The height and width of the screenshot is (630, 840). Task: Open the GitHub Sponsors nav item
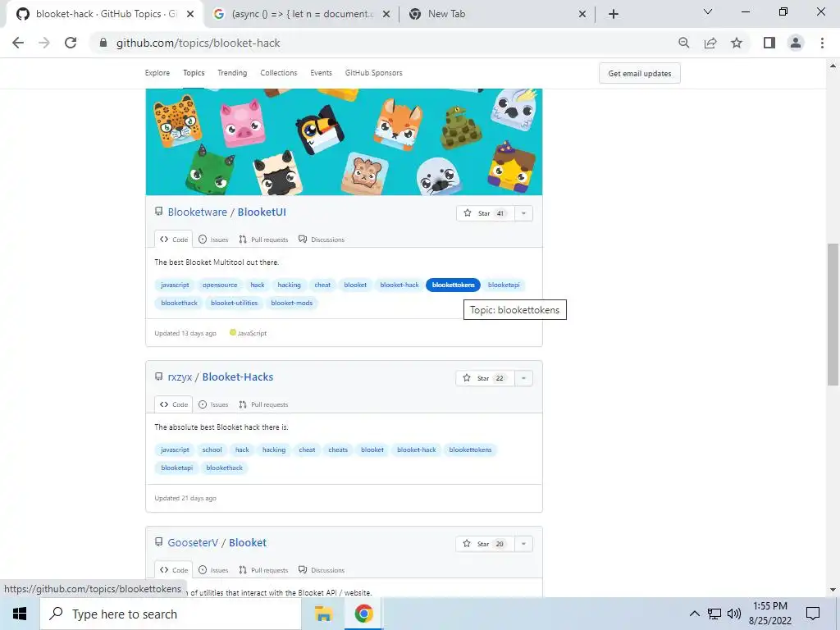click(373, 73)
